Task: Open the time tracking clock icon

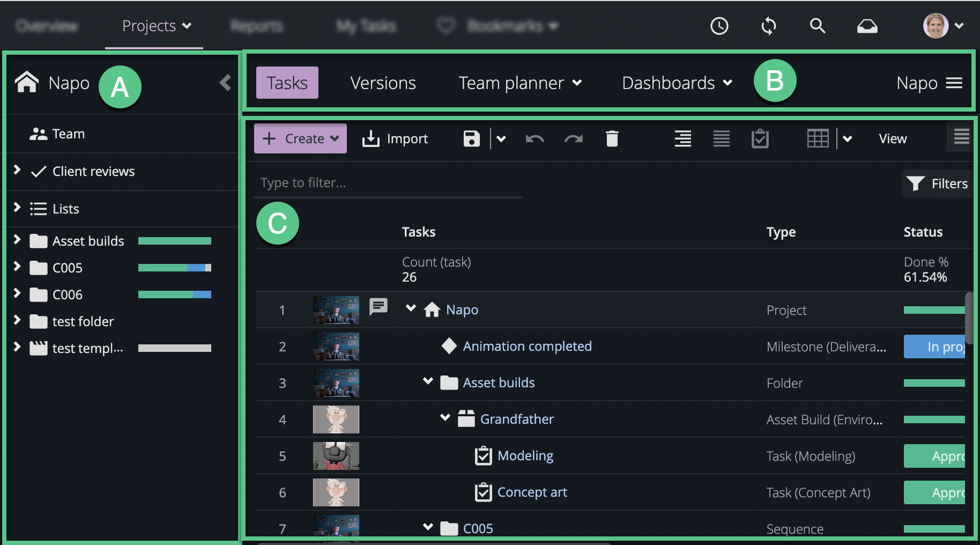Action: (719, 26)
